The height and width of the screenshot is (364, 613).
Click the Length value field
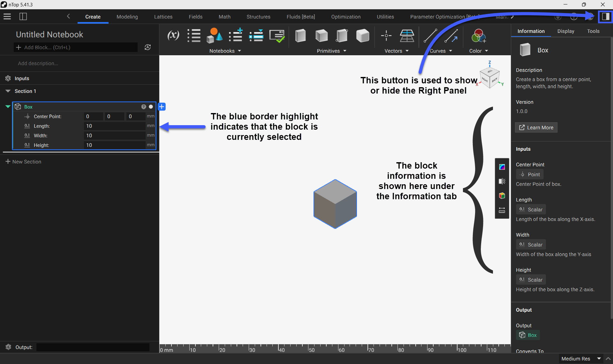(x=115, y=126)
